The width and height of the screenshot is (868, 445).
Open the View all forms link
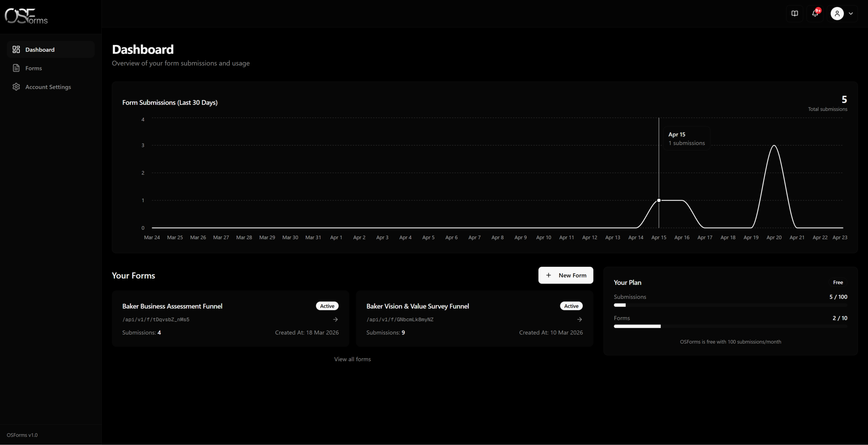(352, 359)
